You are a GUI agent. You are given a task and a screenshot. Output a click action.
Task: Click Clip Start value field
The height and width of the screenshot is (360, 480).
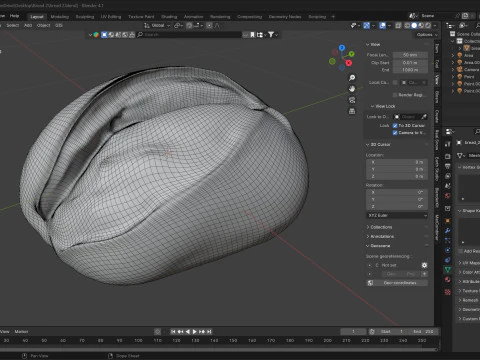[410, 63]
